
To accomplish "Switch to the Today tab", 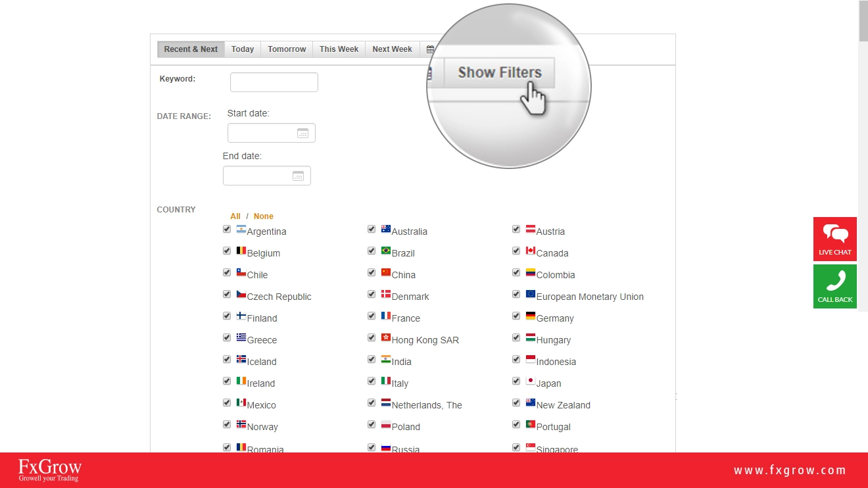I will pyautogui.click(x=243, y=49).
